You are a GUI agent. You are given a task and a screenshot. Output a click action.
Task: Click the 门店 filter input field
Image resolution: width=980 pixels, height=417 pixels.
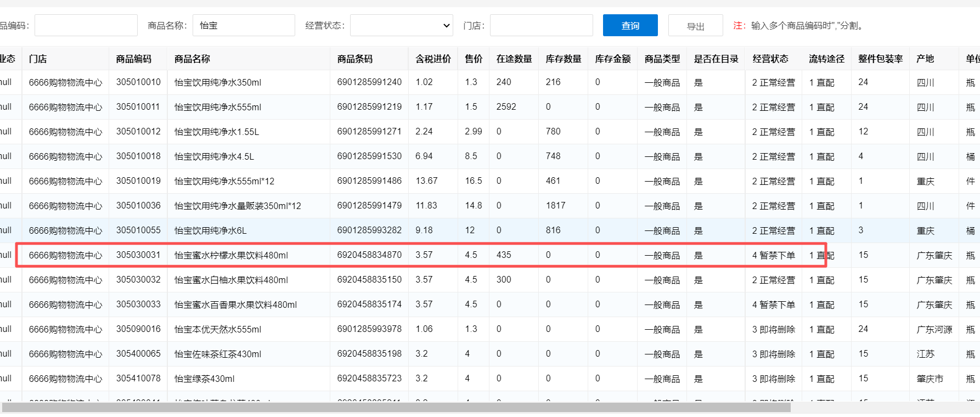click(x=541, y=26)
